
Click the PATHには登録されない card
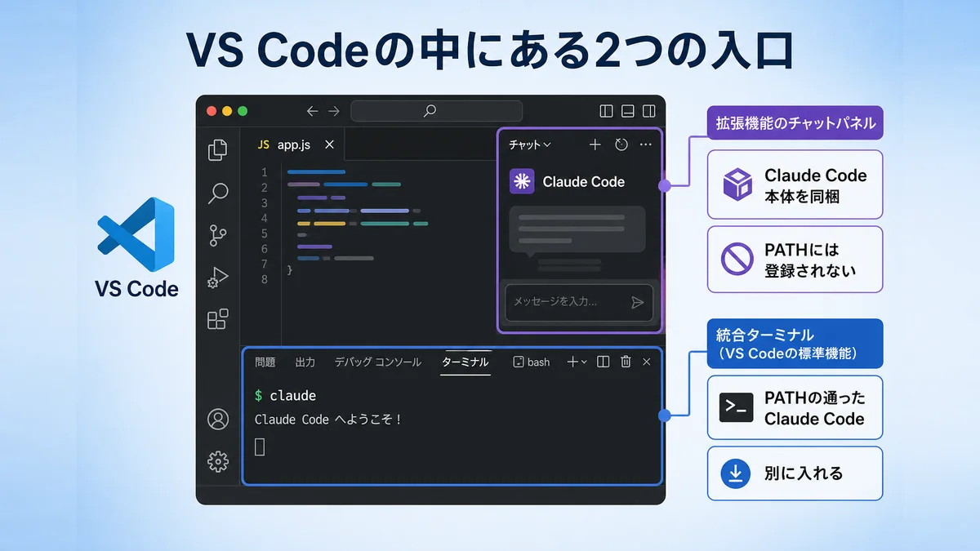(795, 260)
